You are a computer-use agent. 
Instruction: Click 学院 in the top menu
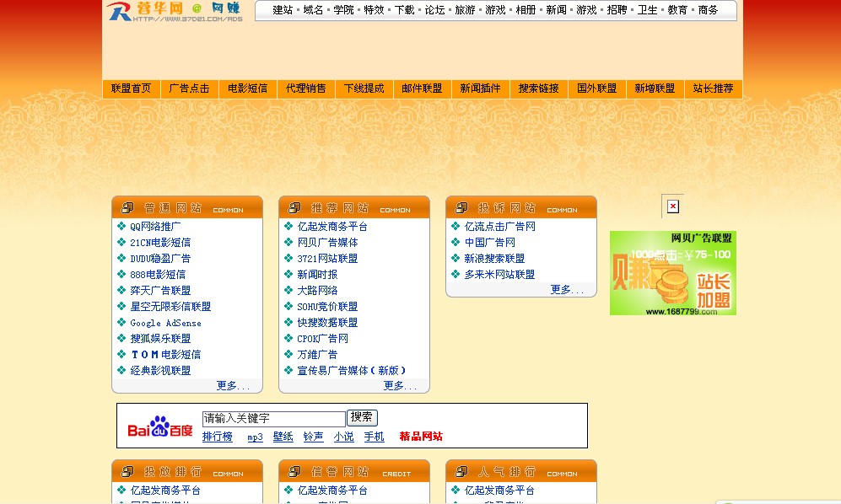[x=343, y=9]
